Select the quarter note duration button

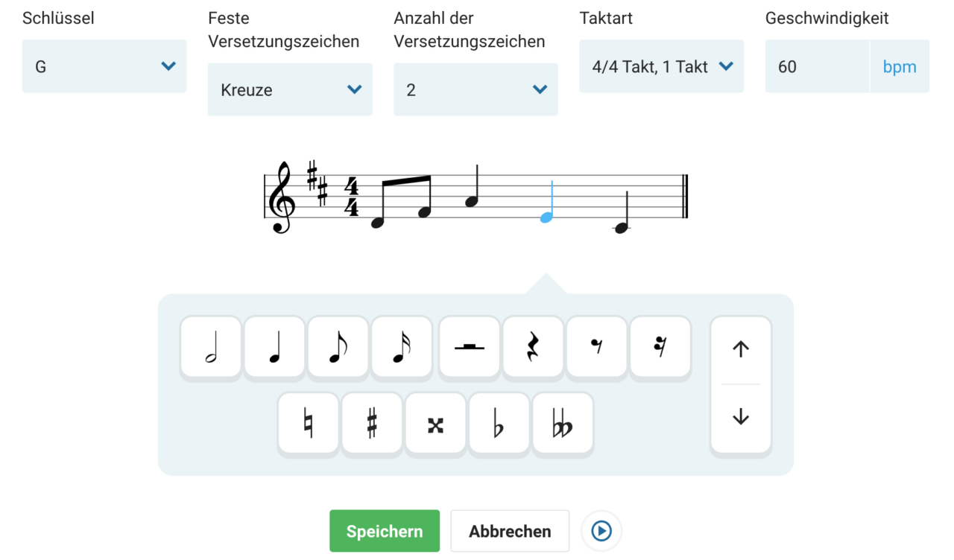tap(275, 347)
